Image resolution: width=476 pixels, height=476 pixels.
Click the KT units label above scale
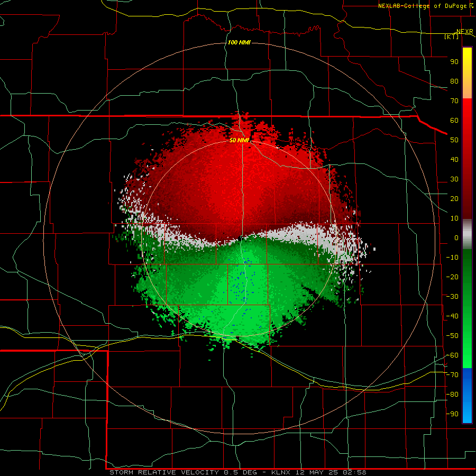(x=452, y=36)
